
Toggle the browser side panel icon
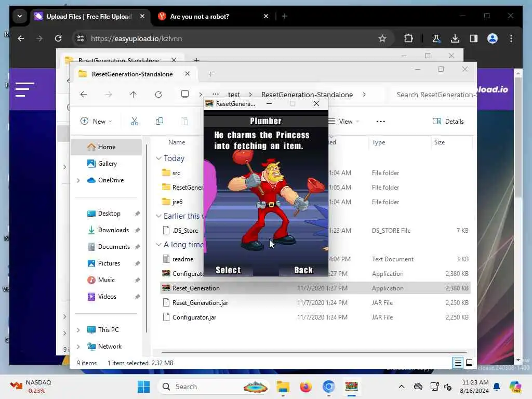[474, 38]
